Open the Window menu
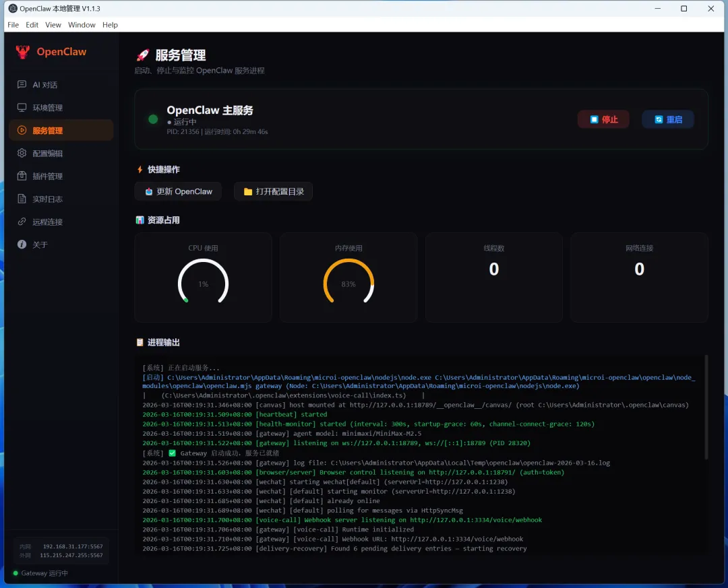Viewport: 728px width, 588px height. coord(82,25)
